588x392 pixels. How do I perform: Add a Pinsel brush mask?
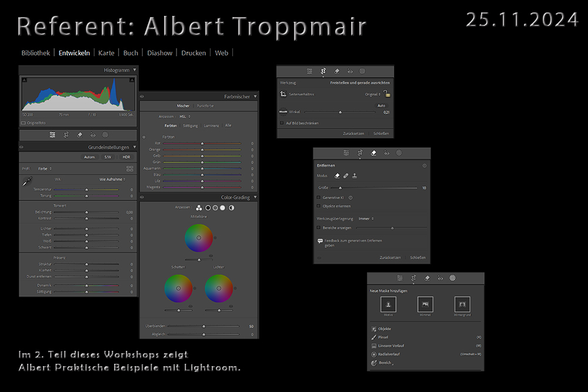(x=379, y=337)
